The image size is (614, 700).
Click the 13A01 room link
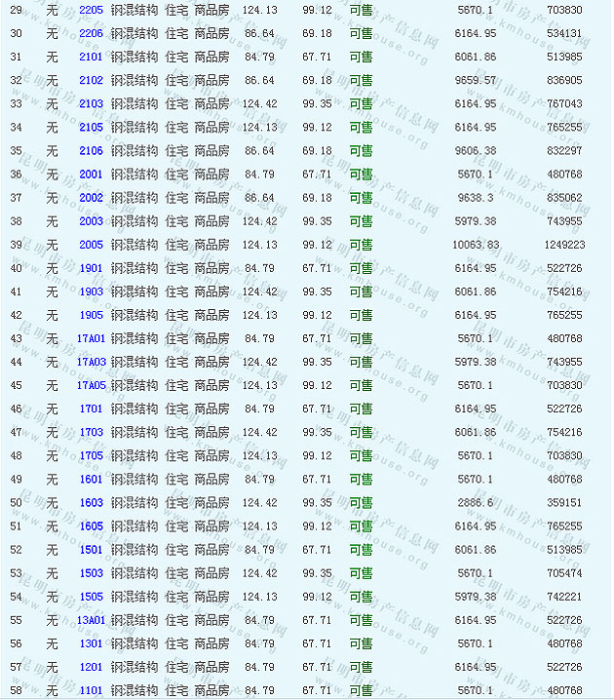tap(90, 620)
